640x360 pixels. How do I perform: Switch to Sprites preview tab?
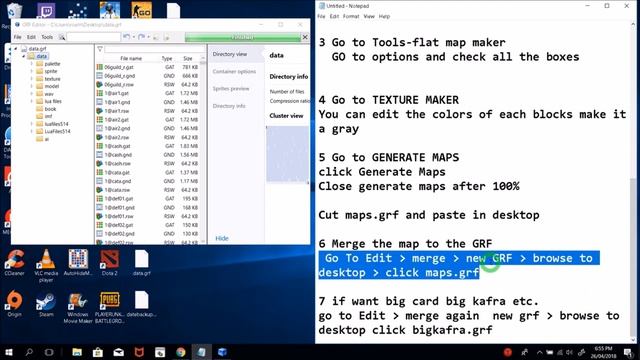(231, 89)
